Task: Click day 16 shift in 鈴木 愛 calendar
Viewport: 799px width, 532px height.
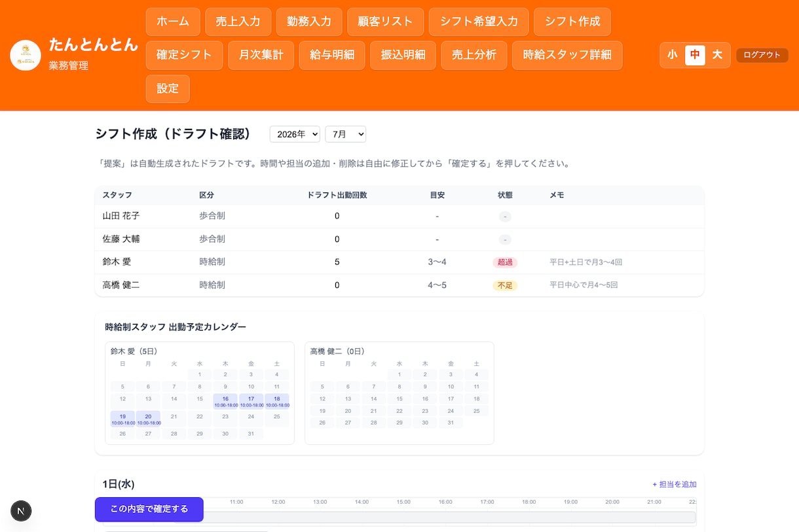Action: pos(225,401)
